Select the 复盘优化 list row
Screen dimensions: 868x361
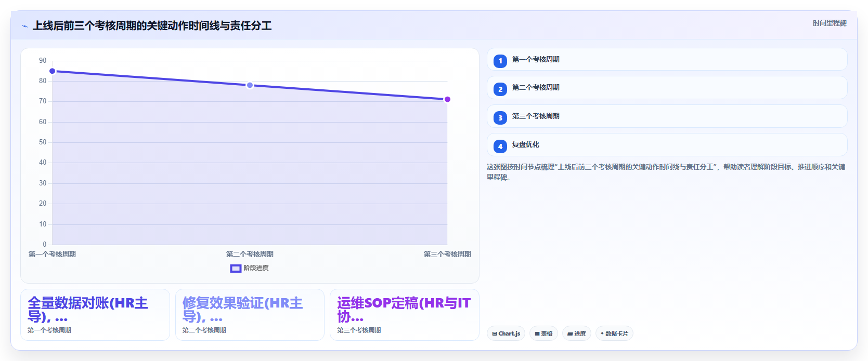click(x=667, y=145)
